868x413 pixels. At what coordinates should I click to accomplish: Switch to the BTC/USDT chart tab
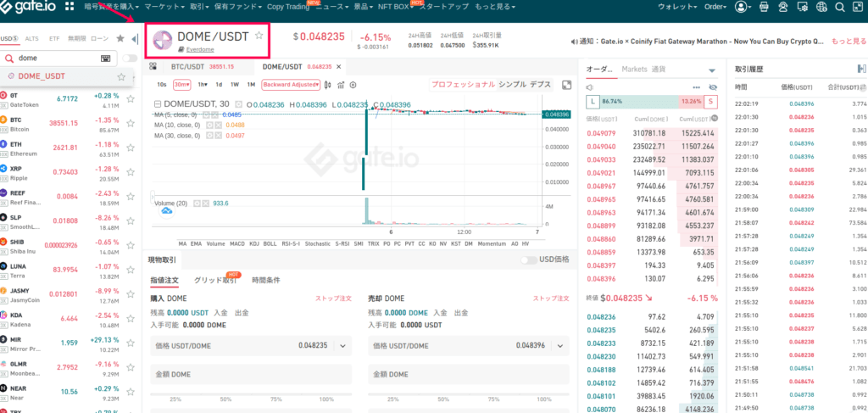tap(202, 66)
